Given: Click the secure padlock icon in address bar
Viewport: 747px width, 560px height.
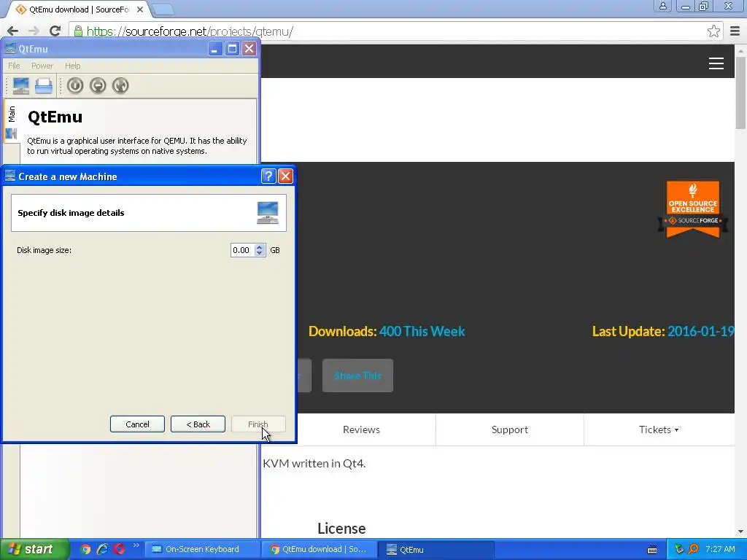Looking at the screenshot, I should [78, 31].
